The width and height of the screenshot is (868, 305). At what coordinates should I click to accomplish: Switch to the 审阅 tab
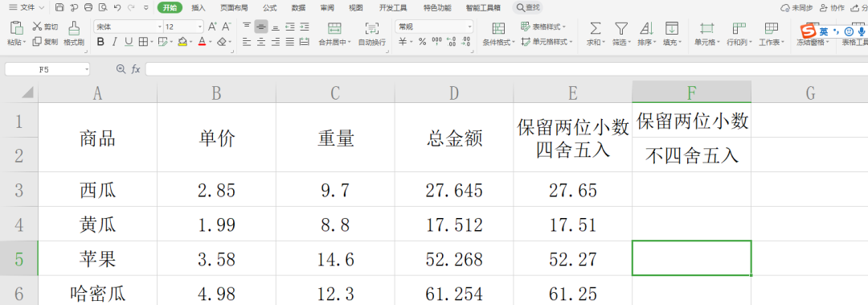[x=327, y=8]
